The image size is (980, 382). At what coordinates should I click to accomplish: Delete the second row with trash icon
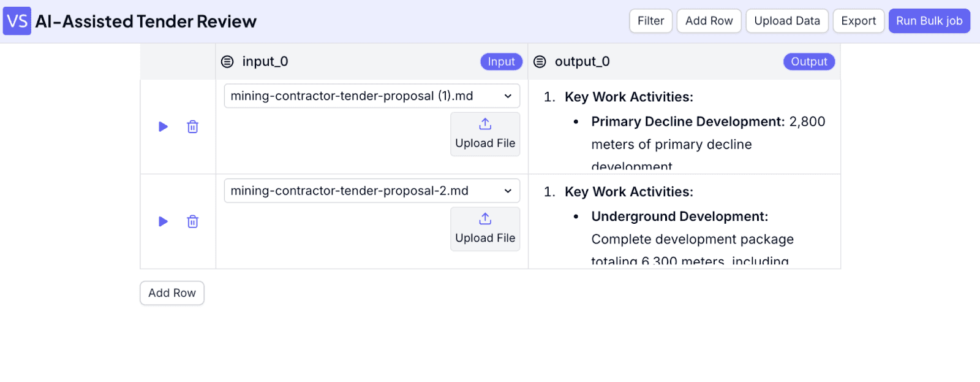click(192, 221)
